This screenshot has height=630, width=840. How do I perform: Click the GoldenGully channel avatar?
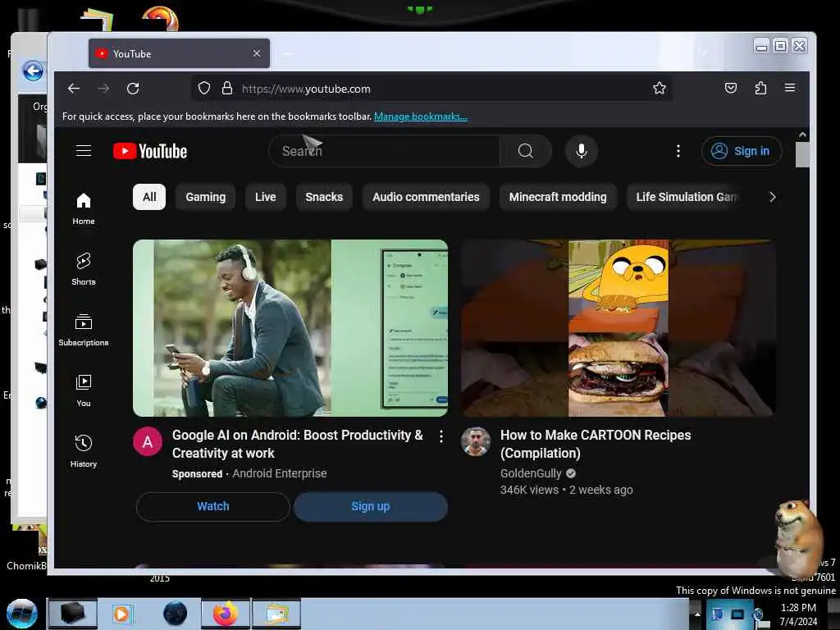click(x=476, y=441)
